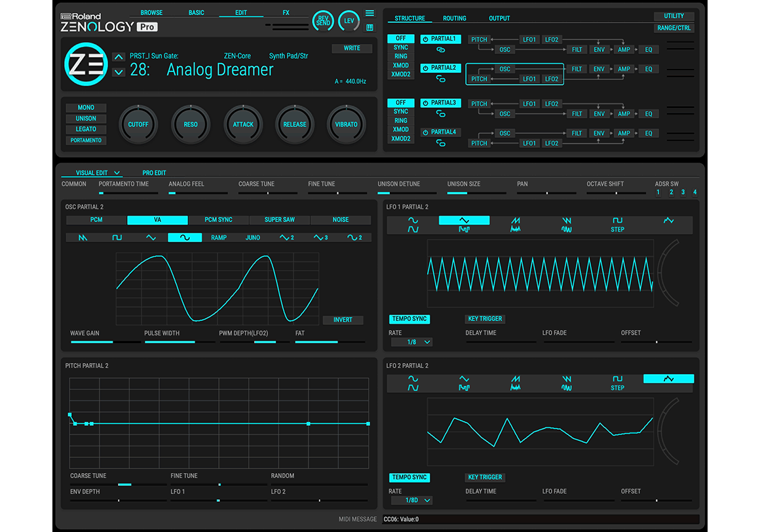Toggle INVERT in OSC Partial 2
Image resolution: width=760 pixels, height=532 pixels.
tap(343, 320)
